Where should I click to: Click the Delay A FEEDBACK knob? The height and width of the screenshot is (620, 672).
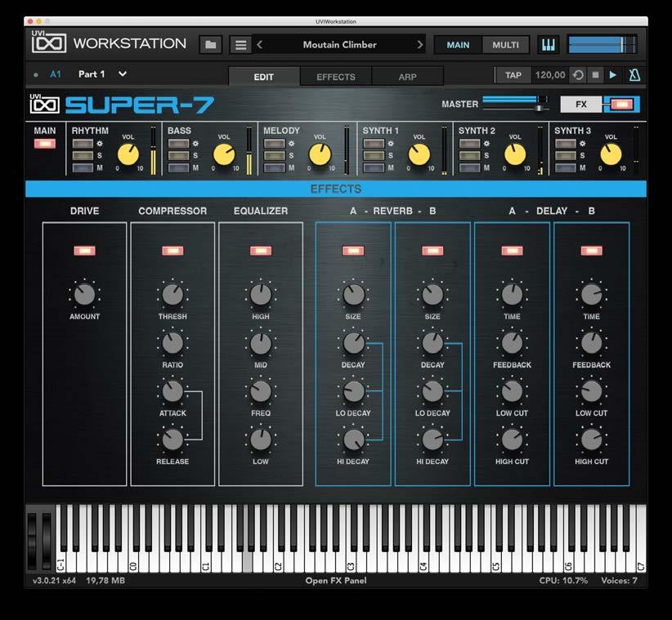pyautogui.click(x=512, y=343)
